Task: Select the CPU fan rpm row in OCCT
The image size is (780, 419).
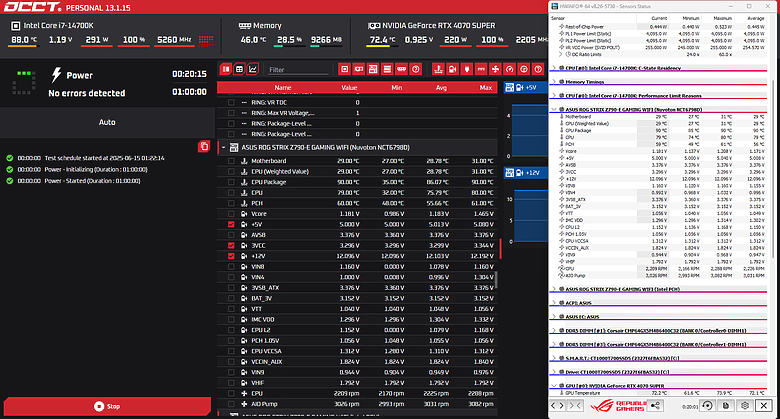Action: tap(357, 394)
